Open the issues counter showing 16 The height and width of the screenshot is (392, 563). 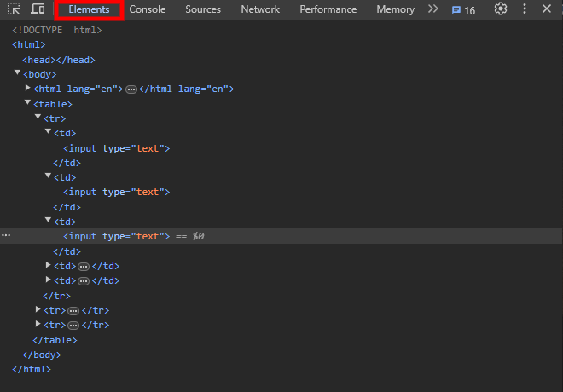click(463, 9)
